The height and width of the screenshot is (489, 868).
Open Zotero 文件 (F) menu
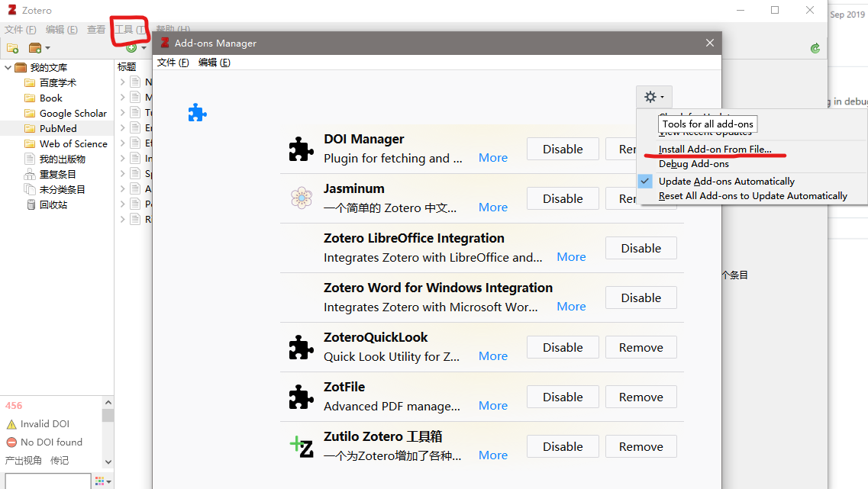coord(21,29)
